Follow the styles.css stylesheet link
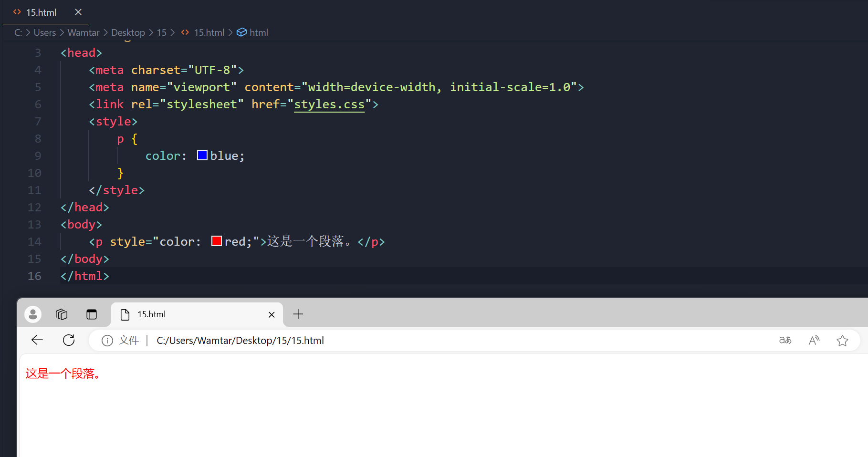Viewport: 868px width, 457px height. tap(329, 104)
